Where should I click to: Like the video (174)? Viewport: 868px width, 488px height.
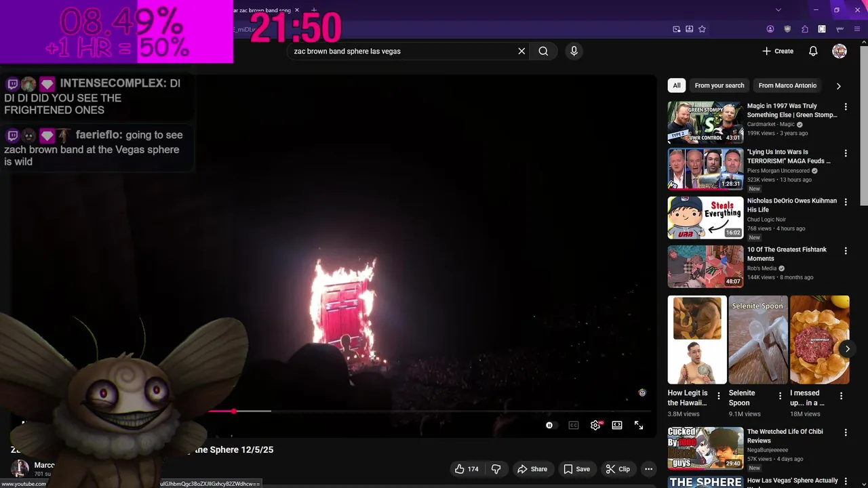(467, 469)
